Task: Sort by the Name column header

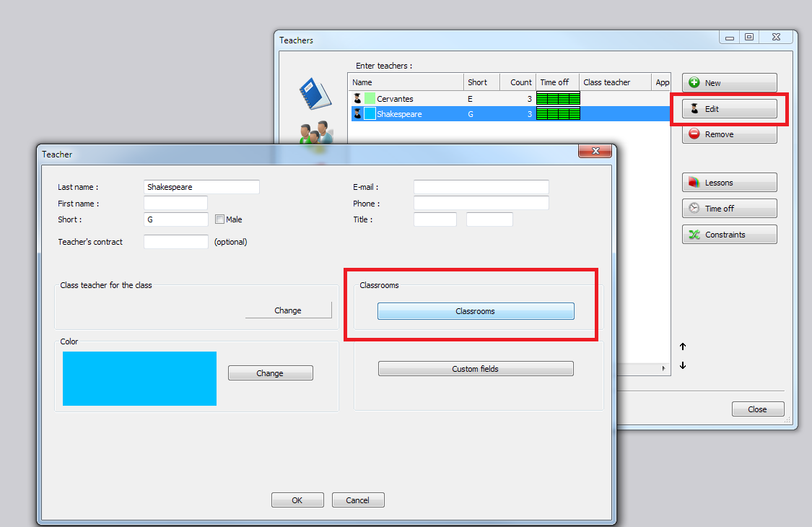Action: [405, 82]
